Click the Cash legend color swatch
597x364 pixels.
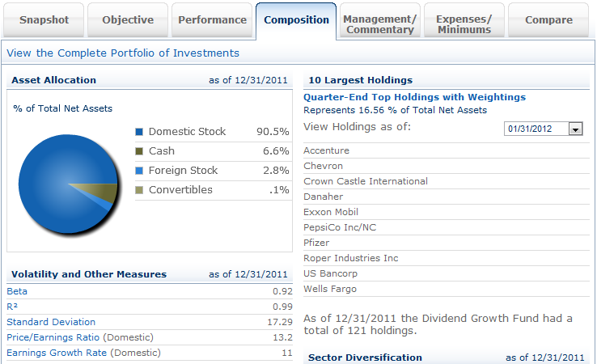(x=139, y=151)
